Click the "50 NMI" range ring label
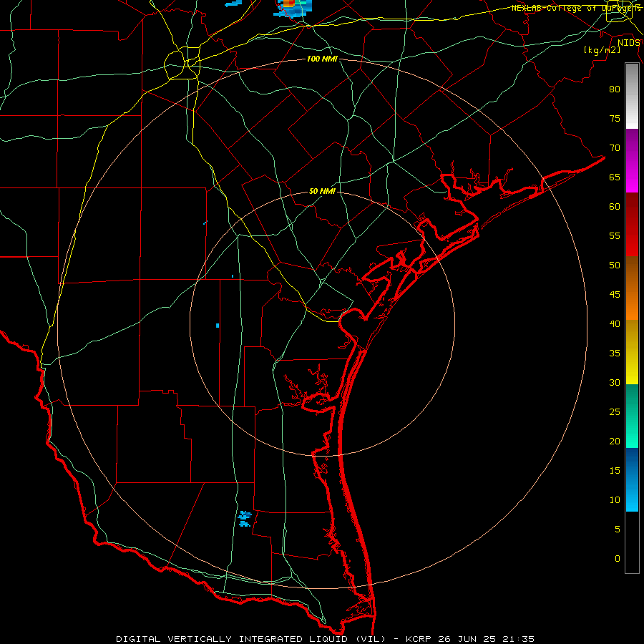This screenshot has height=644, width=644. point(322,191)
